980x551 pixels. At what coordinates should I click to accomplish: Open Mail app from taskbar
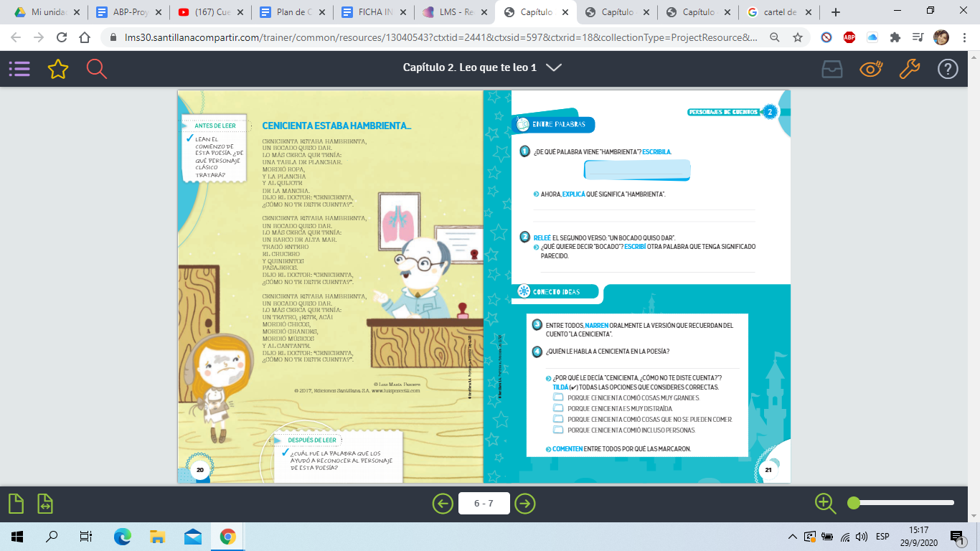coord(193,536)
